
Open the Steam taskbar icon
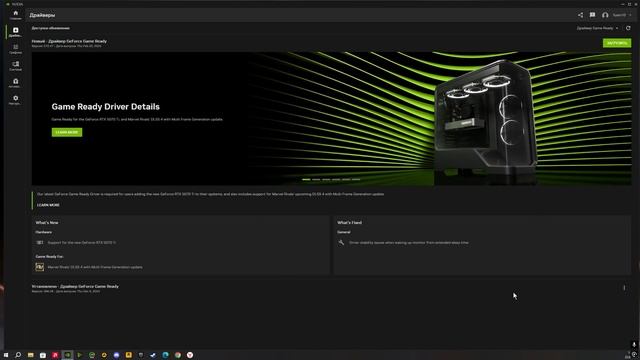(x=153, y=355)
